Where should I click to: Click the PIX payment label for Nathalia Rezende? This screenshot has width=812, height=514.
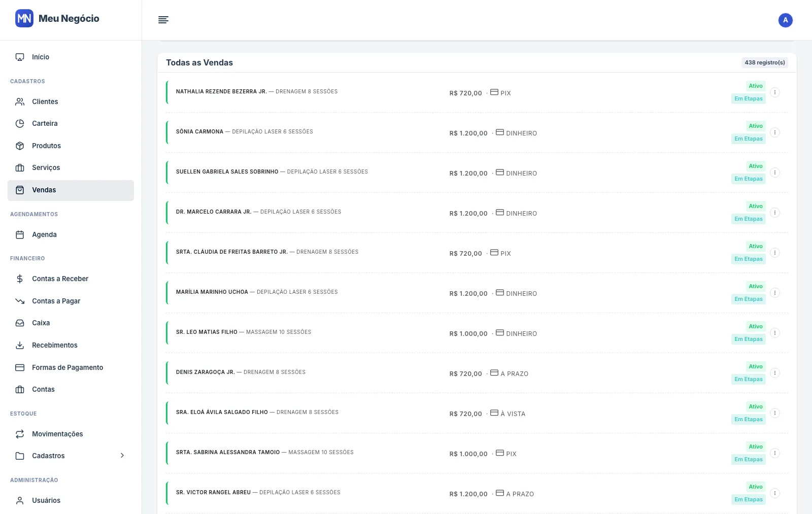(x=506, y=93)
